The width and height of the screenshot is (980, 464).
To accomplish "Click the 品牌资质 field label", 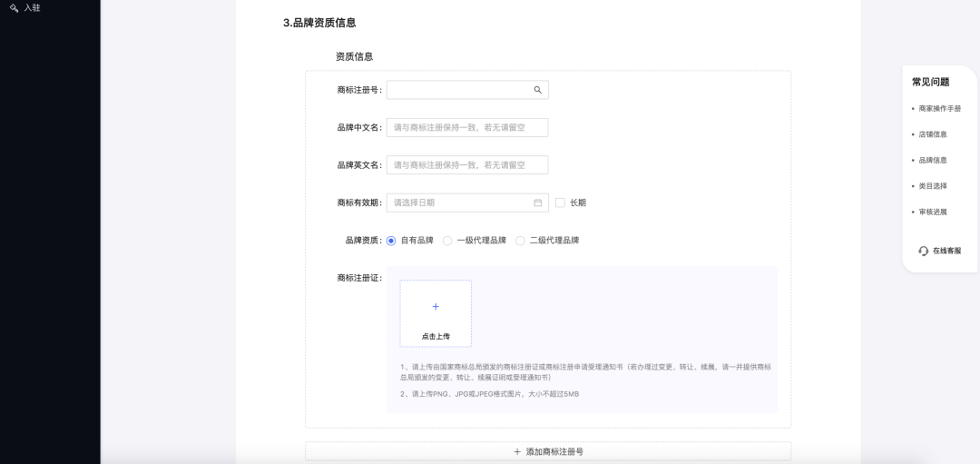I will click(x=364, y=240).
